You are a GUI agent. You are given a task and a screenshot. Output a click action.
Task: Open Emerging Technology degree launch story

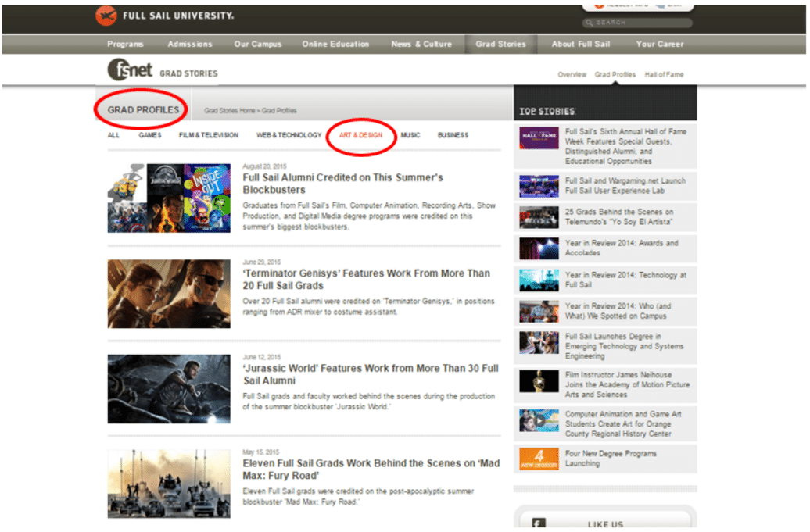pos(624,346)
